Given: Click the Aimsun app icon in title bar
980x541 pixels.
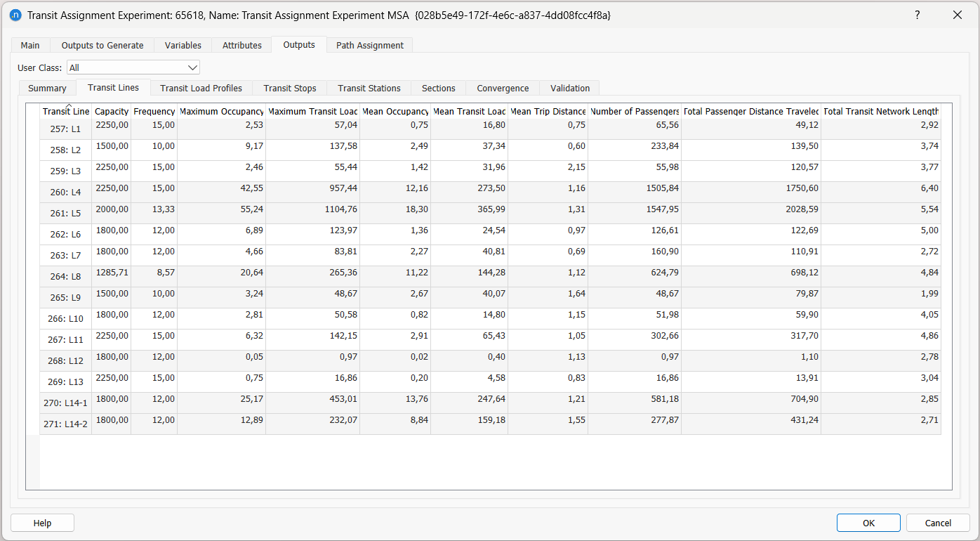Looking at the screenshot, I should pos(15,15).
